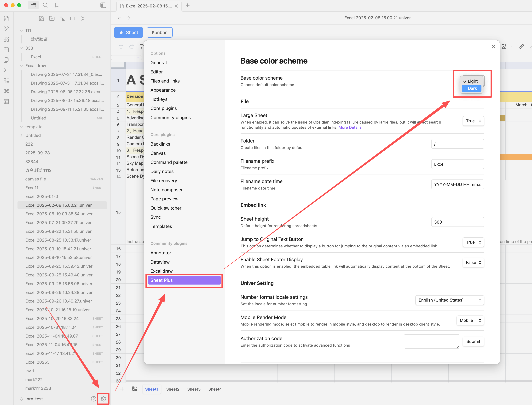Viewport: 532px width, 405px height.
Task: Open the Mobile Render Mode dropdown
Action: 470,320
